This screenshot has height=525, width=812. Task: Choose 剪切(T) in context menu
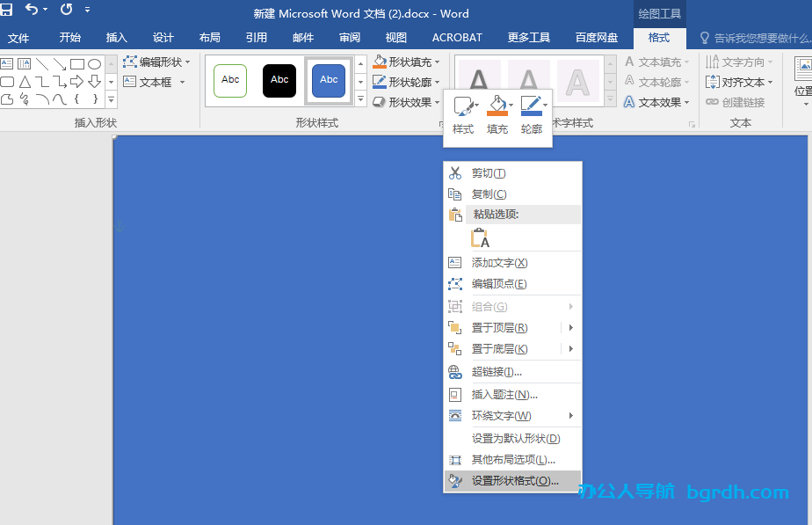click(512, 173)
